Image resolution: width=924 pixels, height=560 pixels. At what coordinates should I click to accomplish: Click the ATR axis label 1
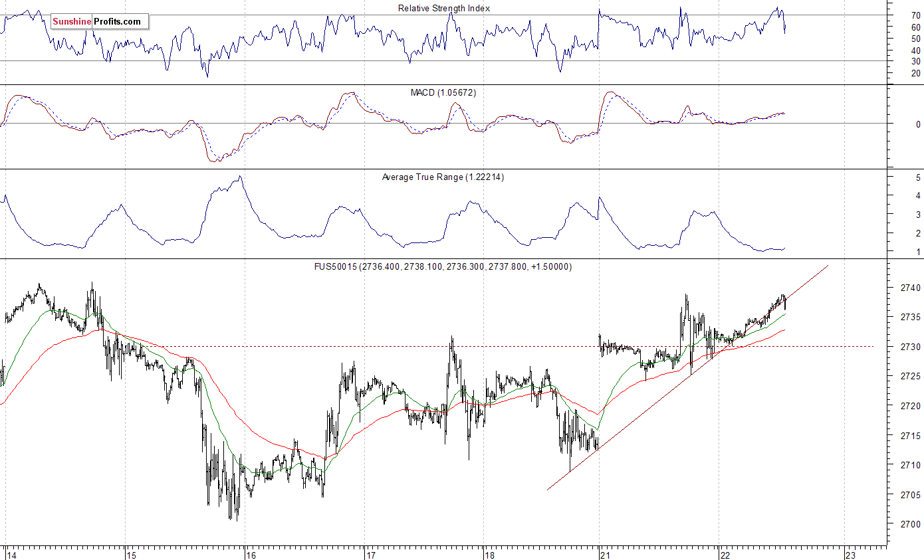click(918, 252)
